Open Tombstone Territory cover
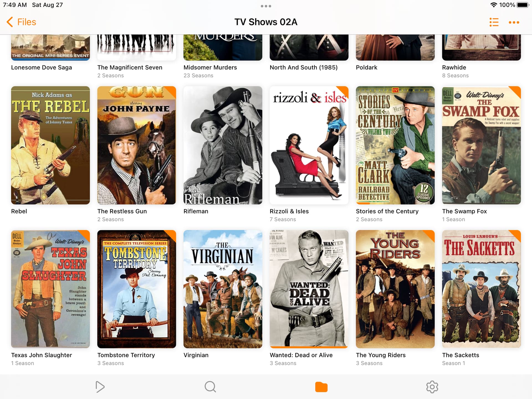The image size is (532, 399). (x=137, y=289)
